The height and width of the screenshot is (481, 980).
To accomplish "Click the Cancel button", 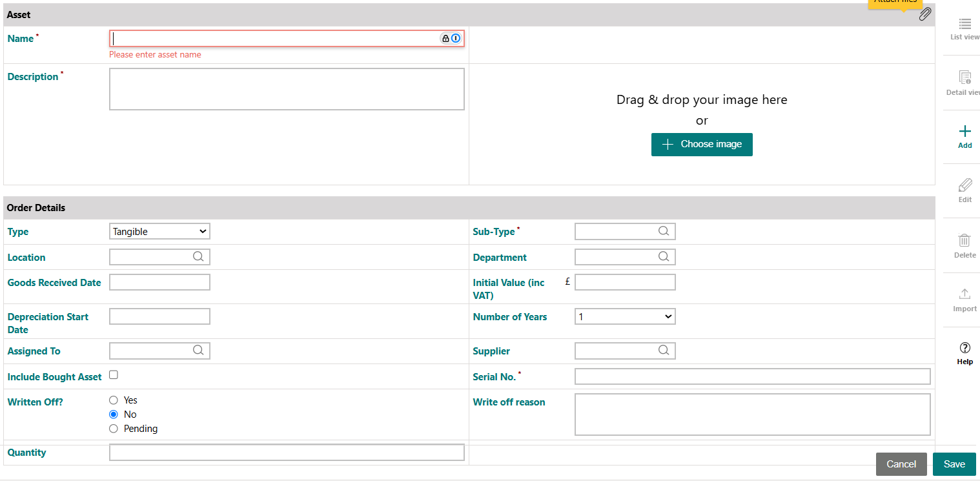I will (x=901, y=464).
